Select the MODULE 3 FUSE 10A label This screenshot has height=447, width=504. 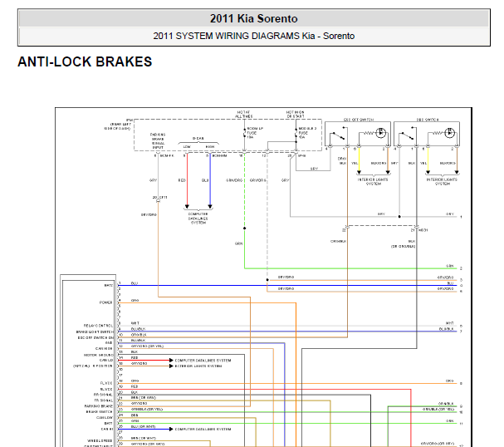(307, 132)
